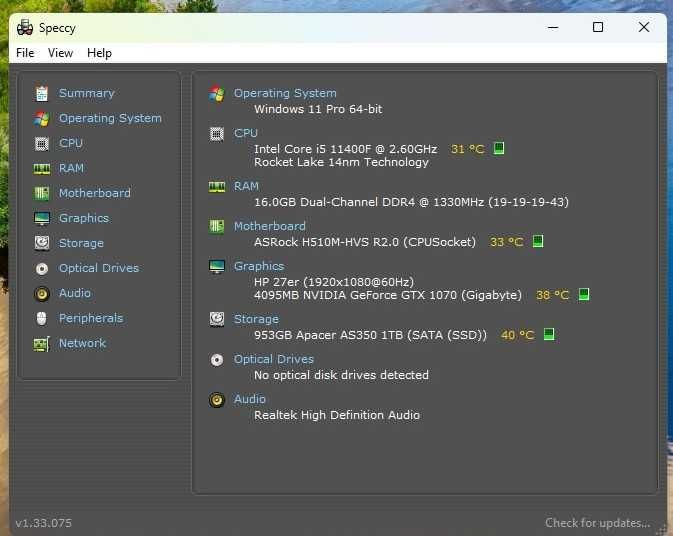Click the green motherboard temperature indicator icon
The width and height of the screenshot is (673, 536).
tap(538, 241)
